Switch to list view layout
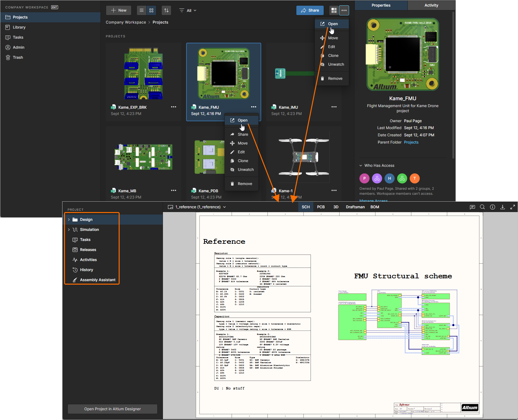This screenshot has height=420, width=518. tap(142, 10)
